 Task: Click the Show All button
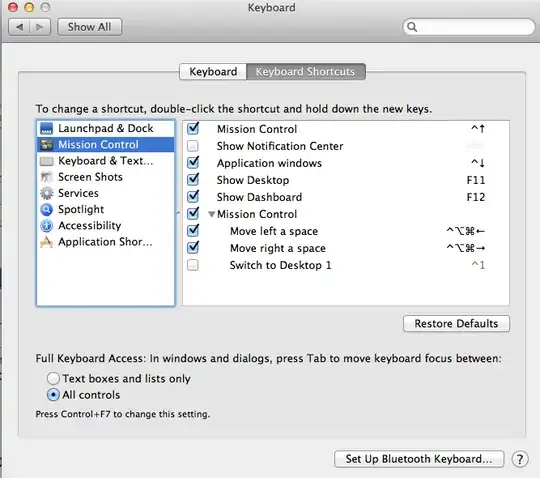tap(90, 27)
